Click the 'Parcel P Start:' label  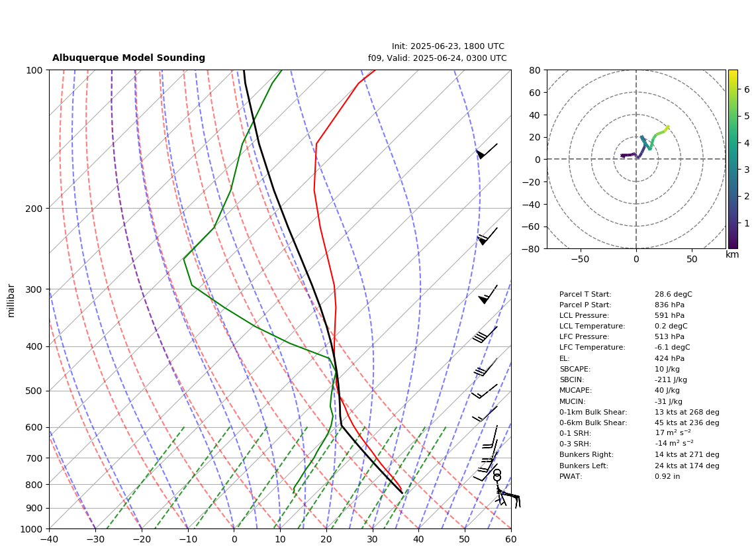coord(585,305)
